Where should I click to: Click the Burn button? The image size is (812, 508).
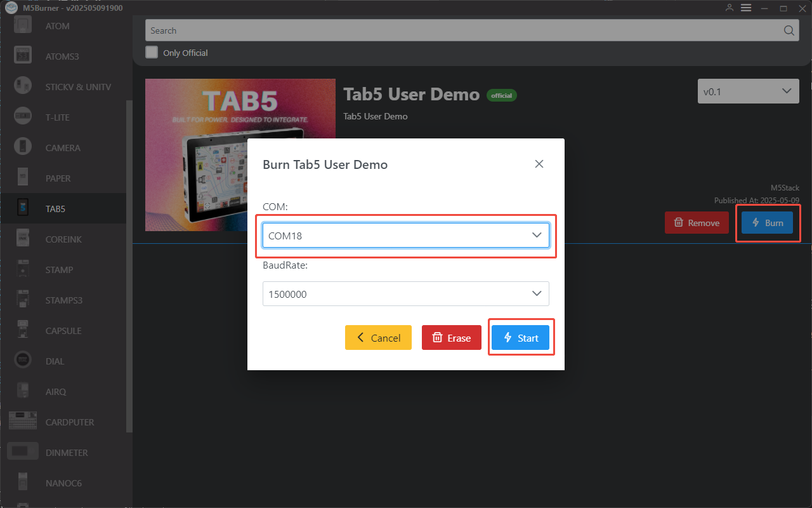[x=767, y=223]
